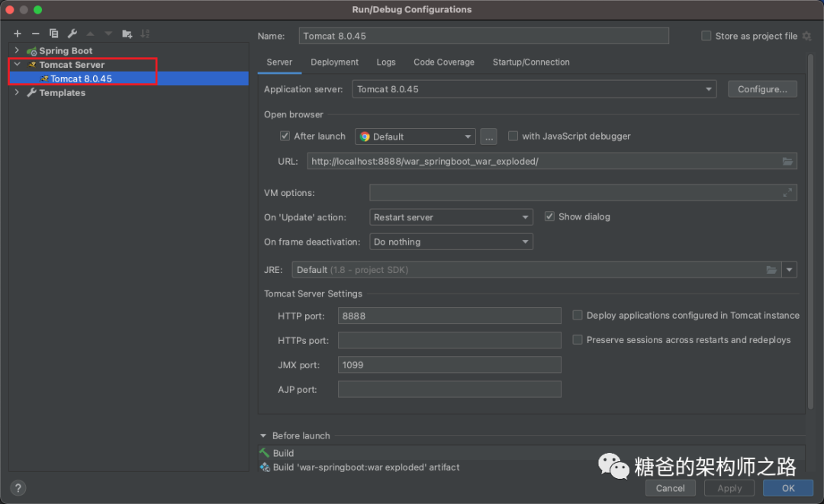This screenshot has width=824, height=504.
Task: Focus the HTTP port field
Action: (449, 316)
